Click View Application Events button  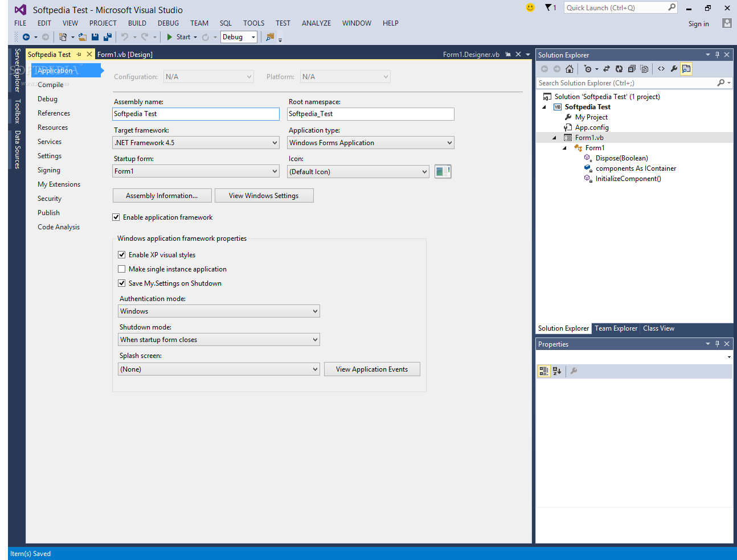tap(372, 369)
